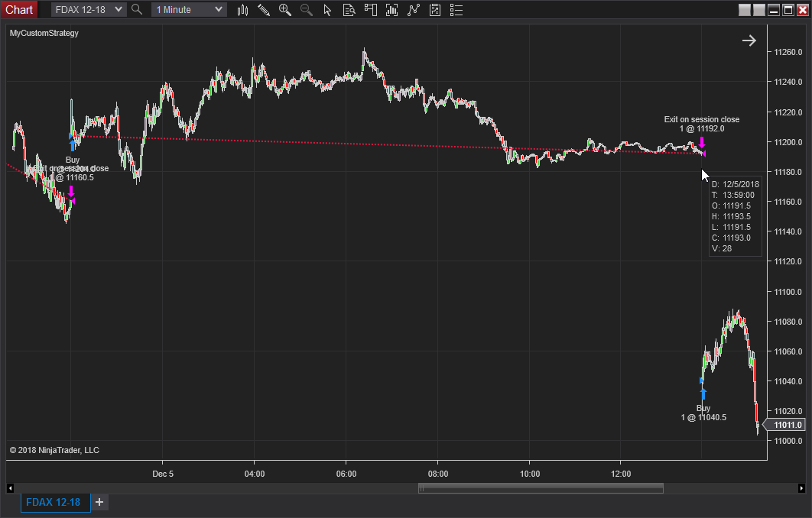Click the scrollbar left arrow
The width and height of the screenshot is (812, 518).
coord(11,488)
